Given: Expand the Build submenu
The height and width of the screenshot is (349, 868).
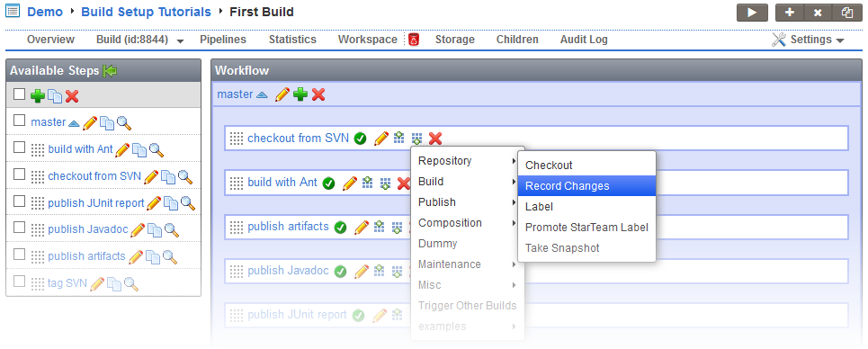Looking at the screenshot, I should tap(467, 181).
